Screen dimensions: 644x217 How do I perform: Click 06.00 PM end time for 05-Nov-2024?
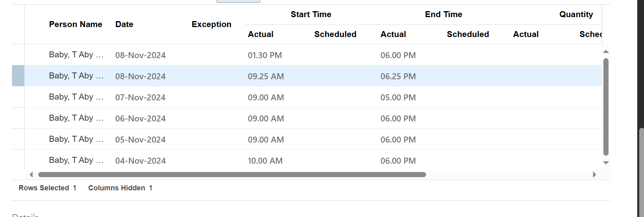pos(398,140)
